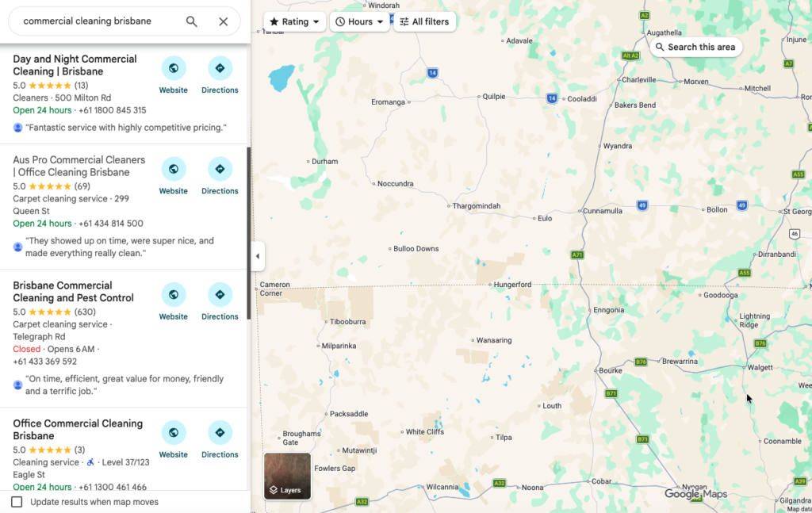812x513 pixels.
Task: Click the Quilpie town label on map
Action: [493, 96]
